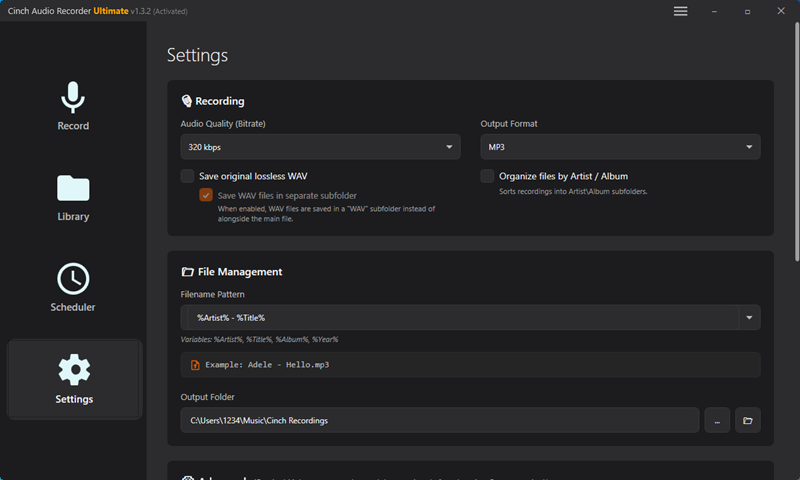The height and width of the screenshot is (480, 800).
Task: Uncheck Save WAV files in separate subfolder
Action: coord(206,196)
